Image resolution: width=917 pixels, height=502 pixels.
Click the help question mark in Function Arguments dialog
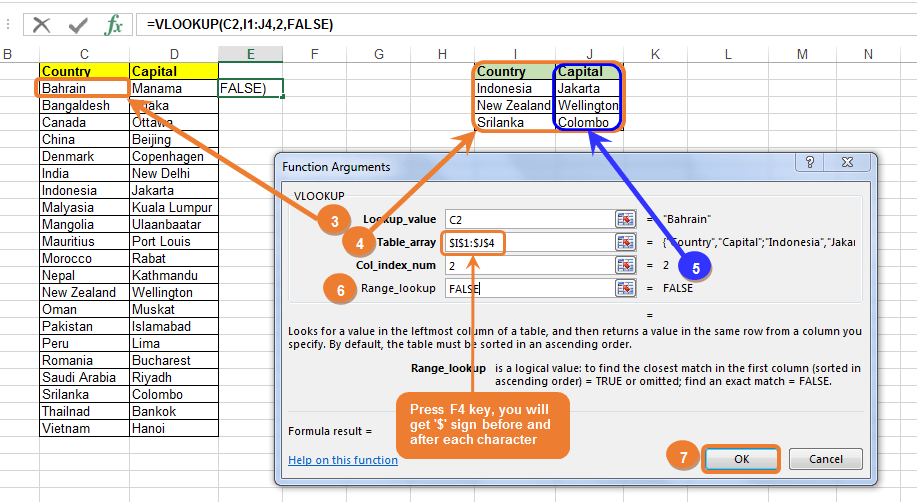pyautogui.click(x=810, y=162)
